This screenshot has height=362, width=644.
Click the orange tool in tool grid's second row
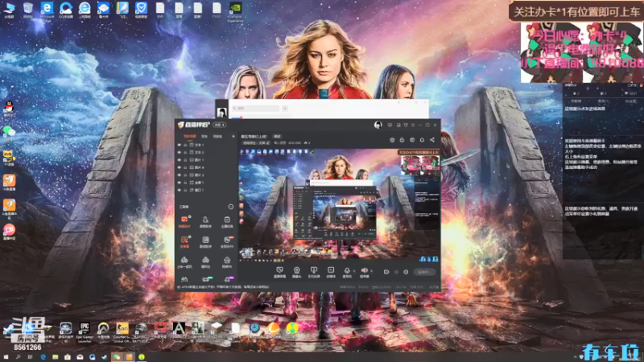(x=184, y=242)
